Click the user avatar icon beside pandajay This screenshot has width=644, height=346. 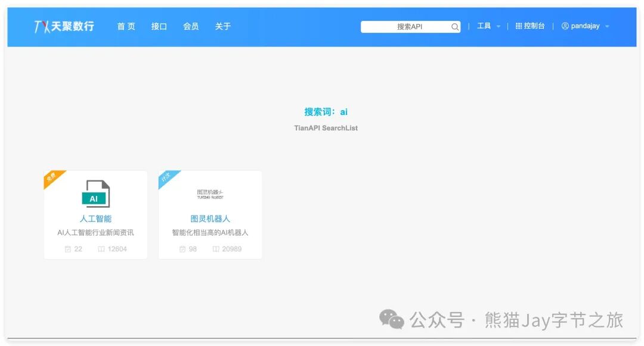(565, 26)
